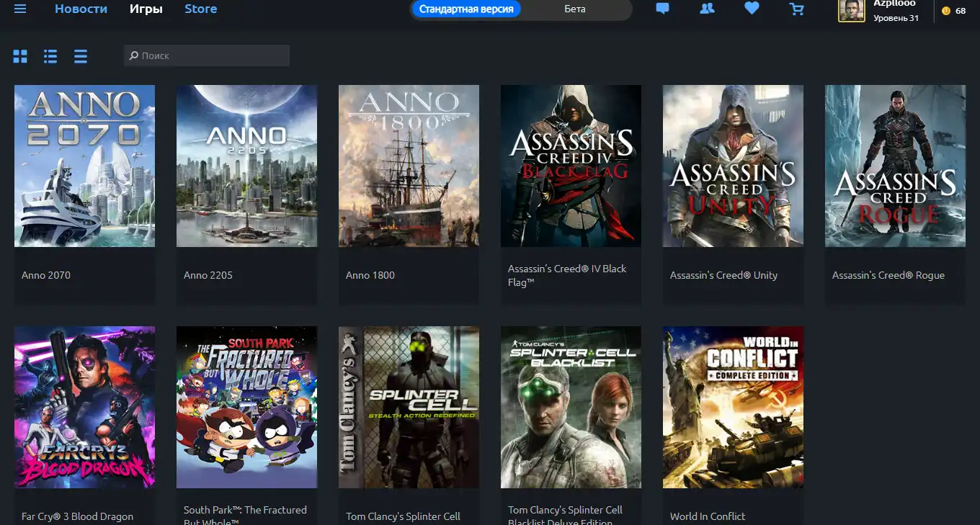Switch to compact list view
Screen dimensions: 980x525
pyautogui.click(x=81, y=56)
